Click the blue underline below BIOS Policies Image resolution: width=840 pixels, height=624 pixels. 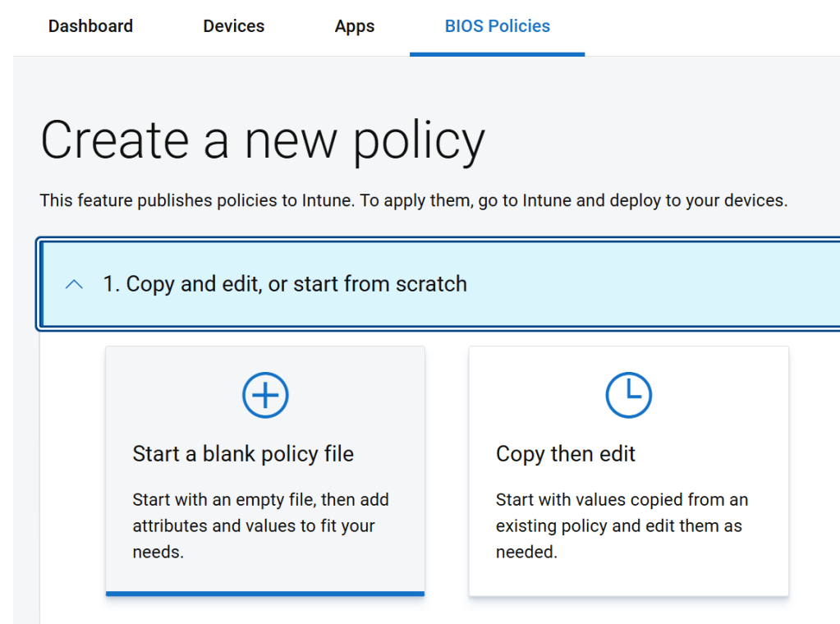(498, 54)
